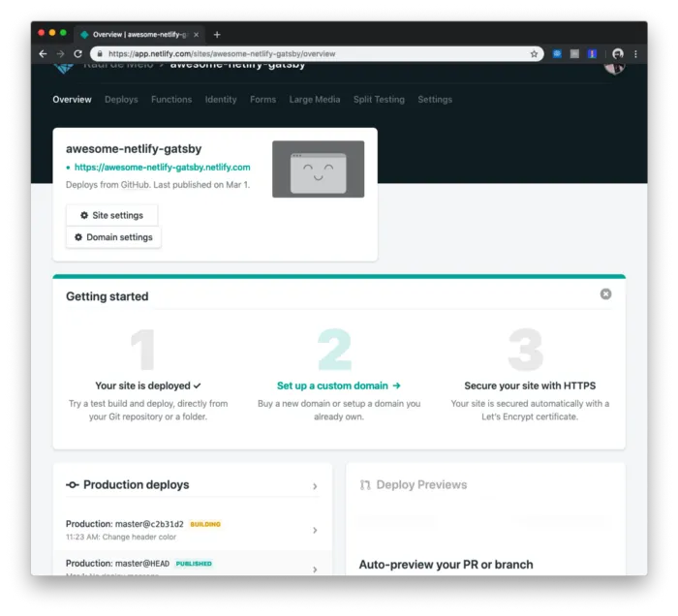The width and height of the screenshot is (678, 616).
Task: Expand master@HEAD deploy row chevron
Action: point(315,570)
